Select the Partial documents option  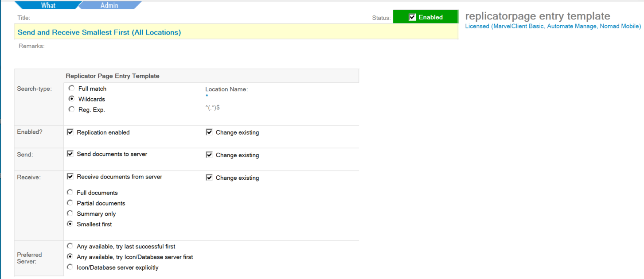pyautogui.click(x=70, y=203)
